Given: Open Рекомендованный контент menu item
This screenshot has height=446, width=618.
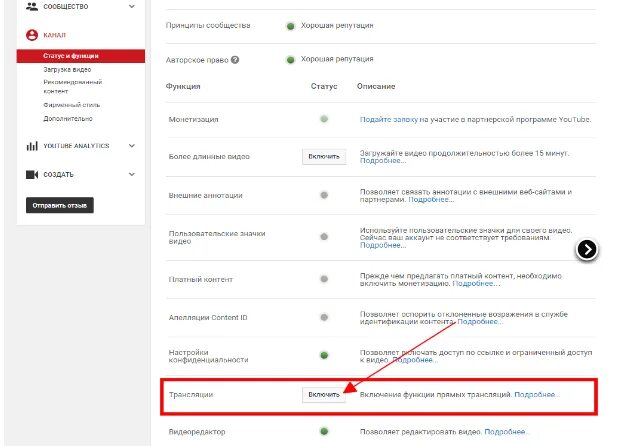Looking at the screenshot, I should point(73,86).
